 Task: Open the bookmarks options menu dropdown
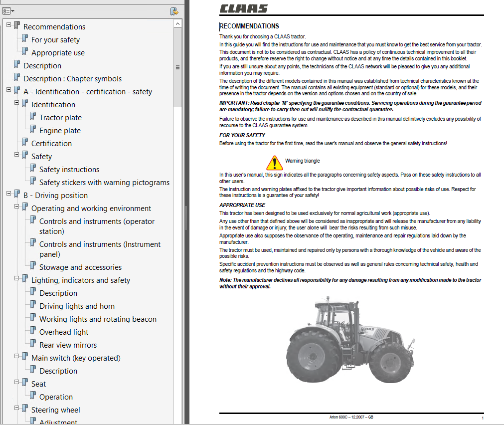click(8, 11)
